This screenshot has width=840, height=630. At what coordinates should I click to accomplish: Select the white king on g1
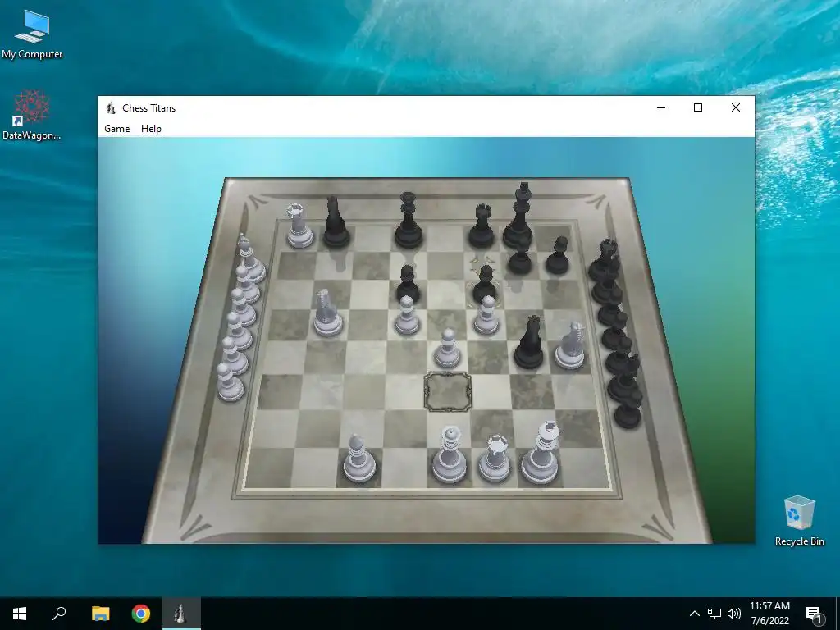pos(541,453)
